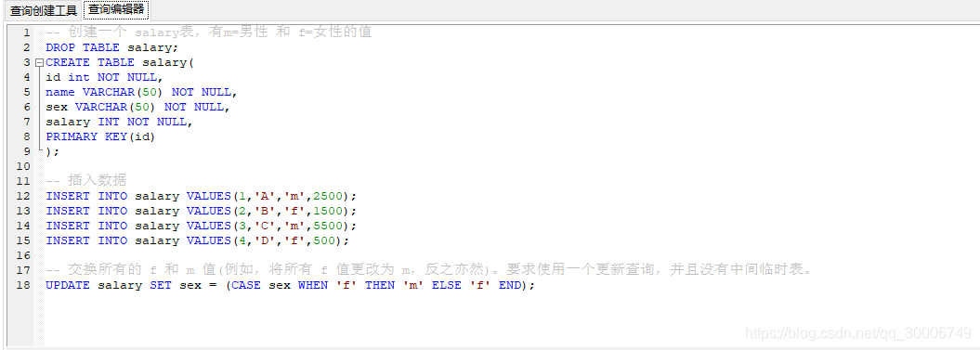The height and width of the screenshot is (350, 980).
Task: Click line number 16 in the gutter
Action: pyautogui.click(x=23, y=255)
